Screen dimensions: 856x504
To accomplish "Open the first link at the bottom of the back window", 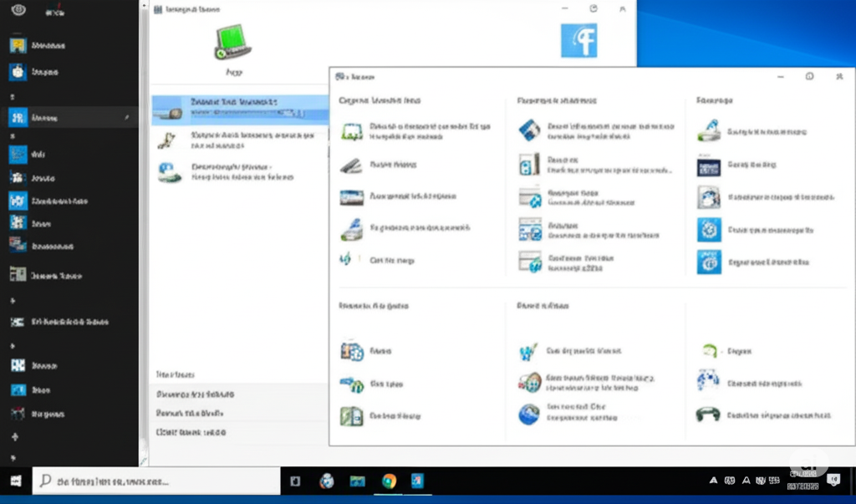I will [195, 395].
